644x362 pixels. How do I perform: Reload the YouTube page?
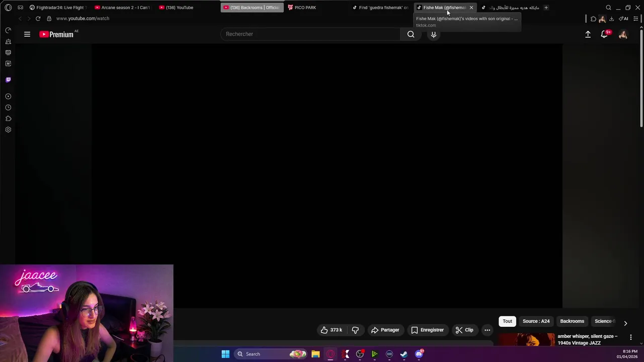pos(38,19)
